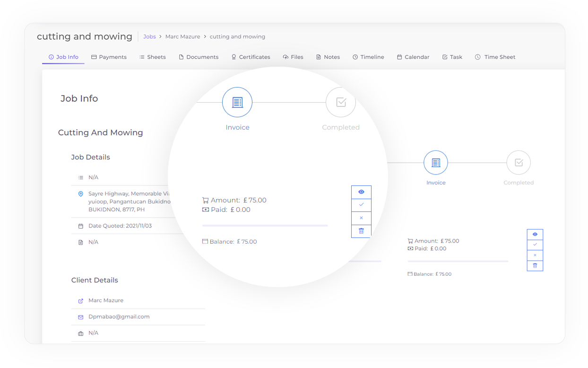Viewport: 588px width, 368px height.
Task: Click the checkmark approve icon in the action stack
Action: pos(361,205)
